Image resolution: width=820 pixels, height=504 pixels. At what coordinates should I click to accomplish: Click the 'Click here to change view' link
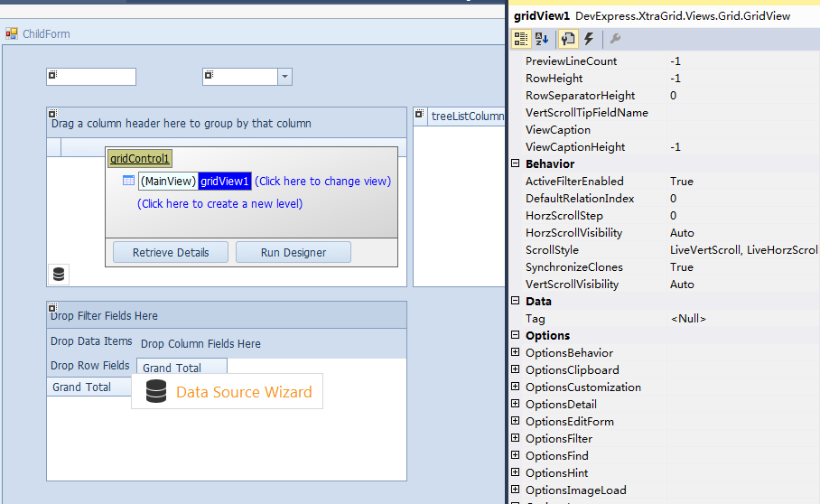coord(322,181)
